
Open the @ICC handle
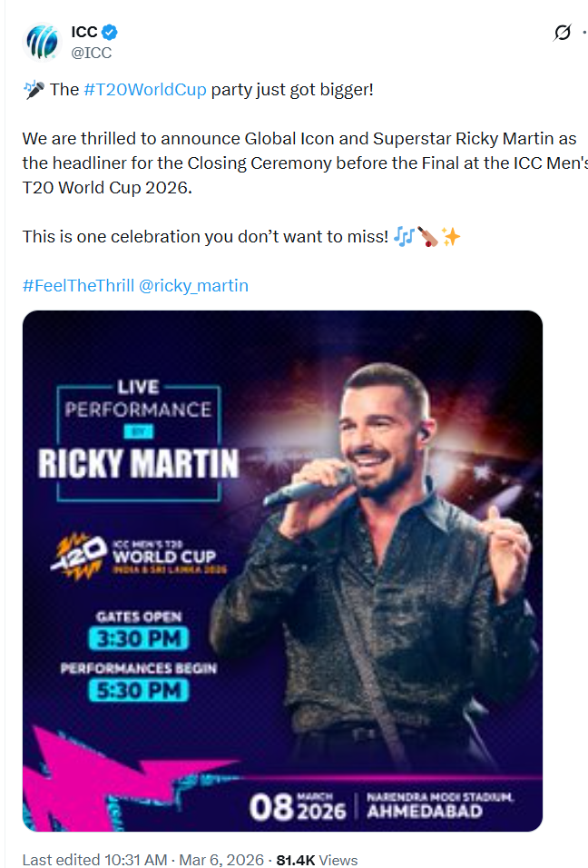(91, 53)
